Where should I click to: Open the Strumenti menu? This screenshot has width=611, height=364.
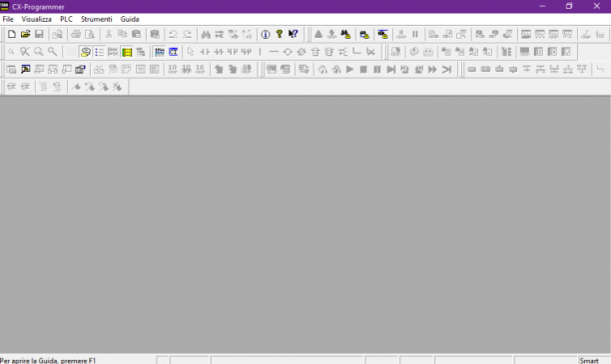click(x=96, y=19)
